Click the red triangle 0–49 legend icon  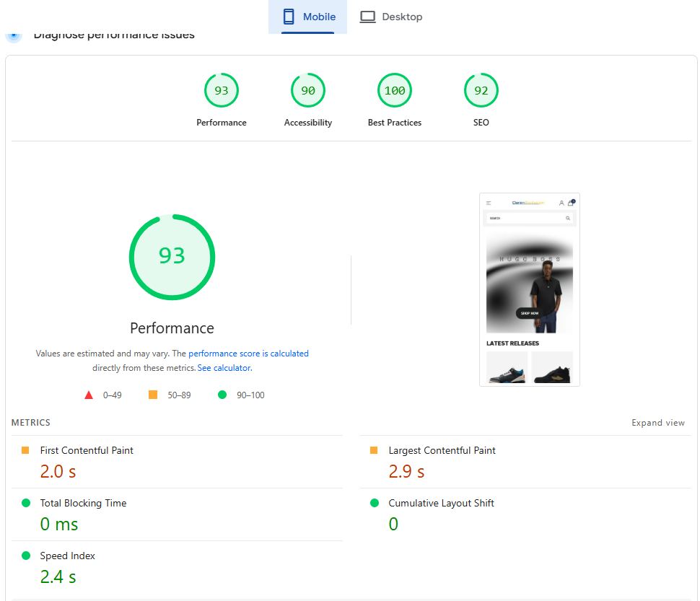[x=89, y=395]
